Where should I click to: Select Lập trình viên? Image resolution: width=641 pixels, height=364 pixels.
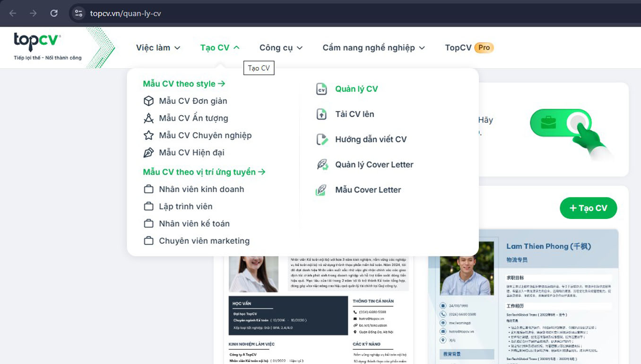[x=186, y=206]
